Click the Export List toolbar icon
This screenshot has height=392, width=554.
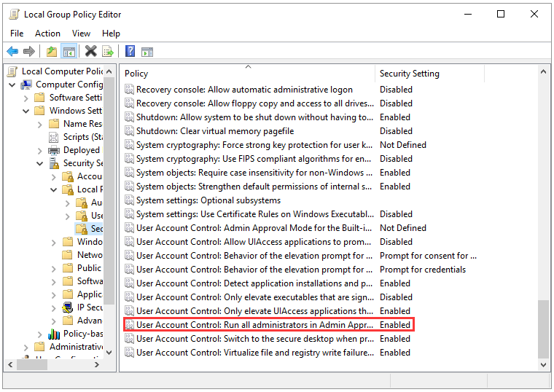[x=108, y=52]
